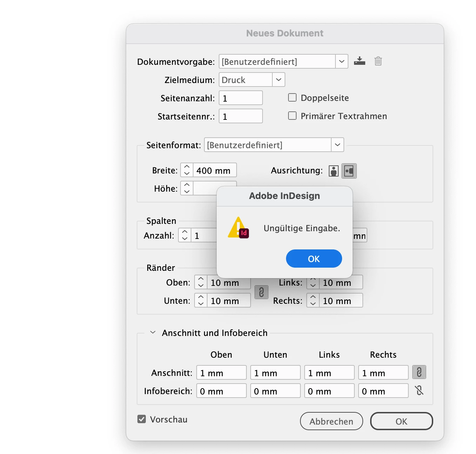Screen dimensions: 476x454
Task: Click Abbrechen in Neues Dokument dialog
Action: pos(331,421)
